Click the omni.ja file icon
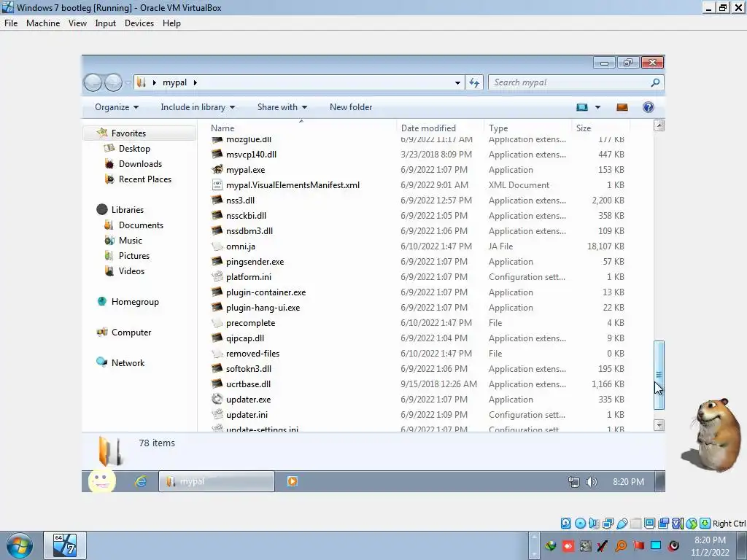 [x=217, y=246]
